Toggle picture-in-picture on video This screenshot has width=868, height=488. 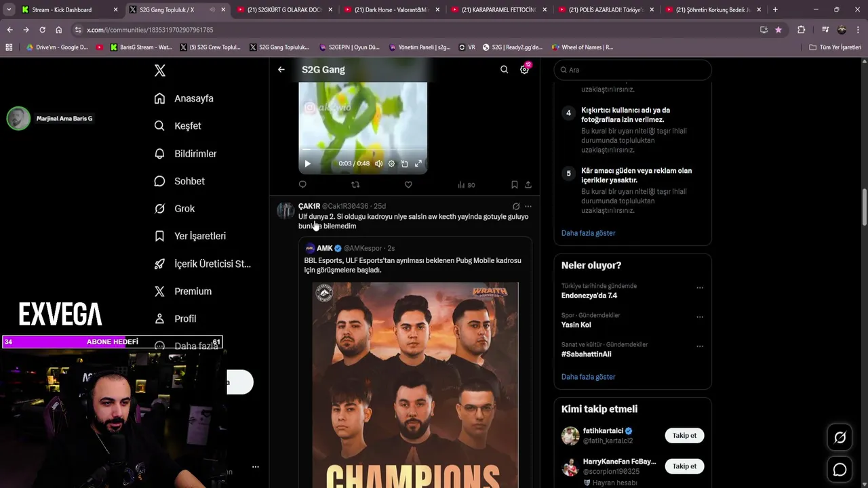coord(404,163)
